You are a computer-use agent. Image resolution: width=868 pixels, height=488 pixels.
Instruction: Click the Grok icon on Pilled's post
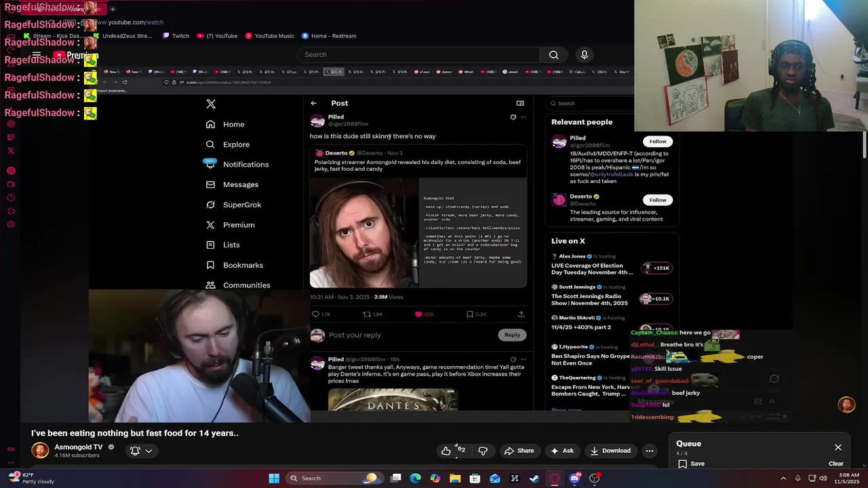coord(513,117)
